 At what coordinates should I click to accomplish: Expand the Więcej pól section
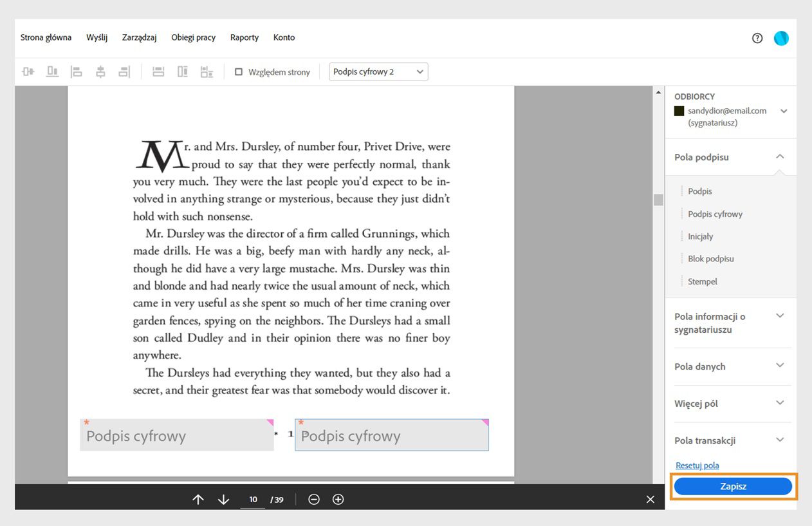pyautogui.click(x=780, y=403)
